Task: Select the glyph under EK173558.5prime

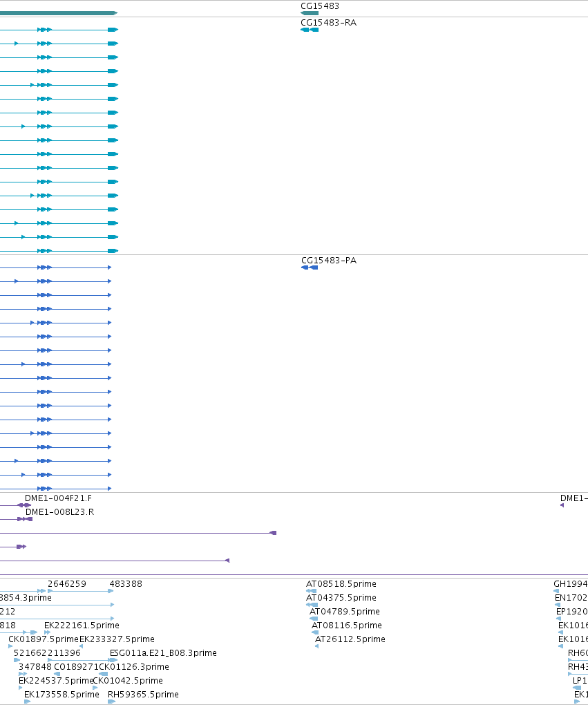Action: [28, 702]
